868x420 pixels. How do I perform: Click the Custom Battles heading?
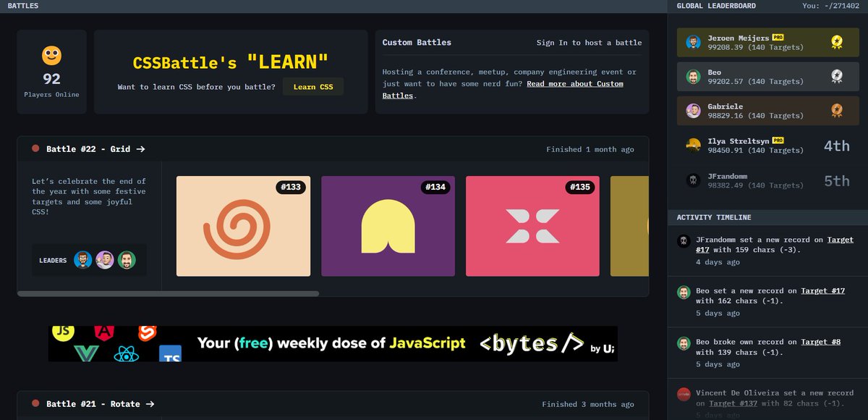417,43
